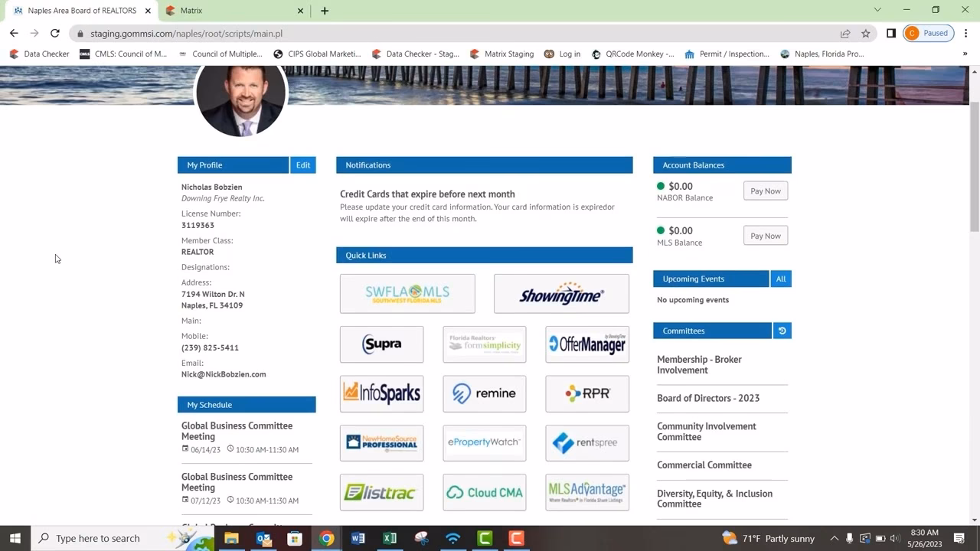The height and width of the screenshot is (551, 980).
Task: Open the Cloud CMA tile
Action: 484,492
